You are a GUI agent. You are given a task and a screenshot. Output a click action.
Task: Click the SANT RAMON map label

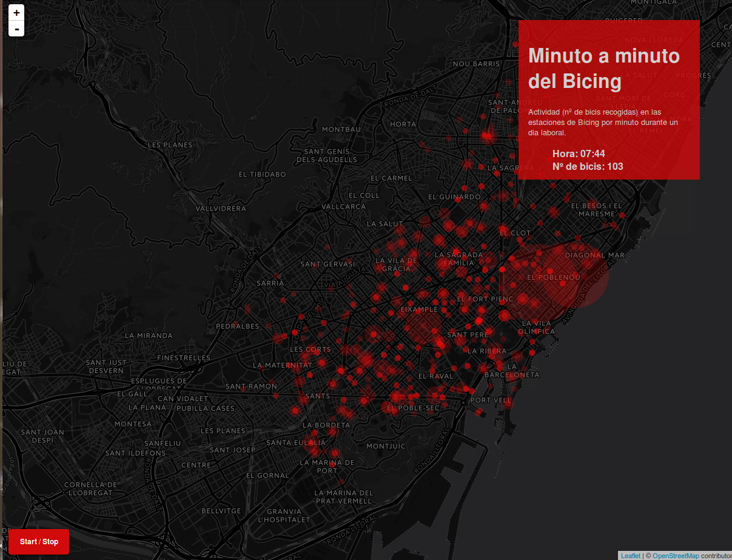[251, 386]
